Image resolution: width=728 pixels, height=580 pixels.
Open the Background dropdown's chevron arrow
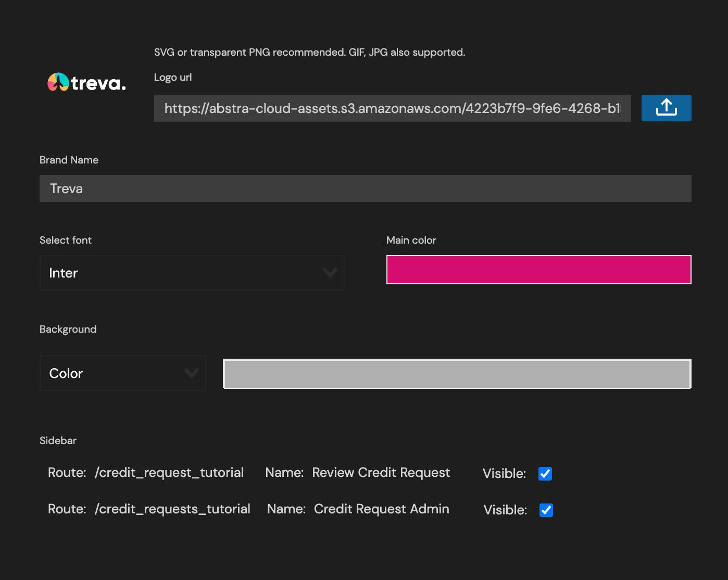click(x=191, y=373)
